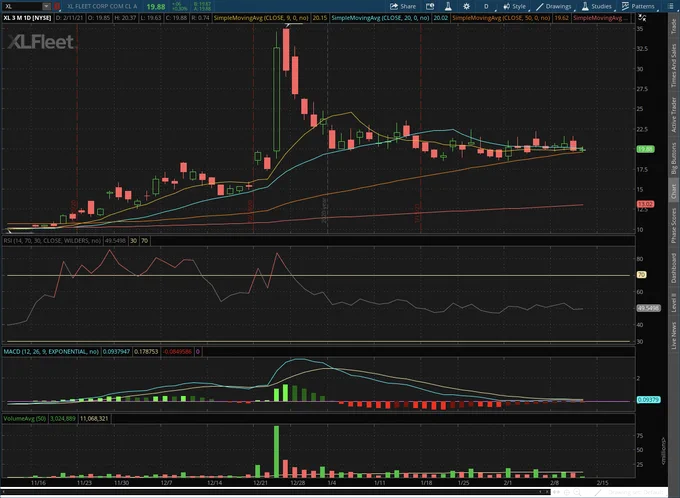680x498 pixels.
Task: Click the 3,024,889 volume average value
Action: tap(63, 418)
